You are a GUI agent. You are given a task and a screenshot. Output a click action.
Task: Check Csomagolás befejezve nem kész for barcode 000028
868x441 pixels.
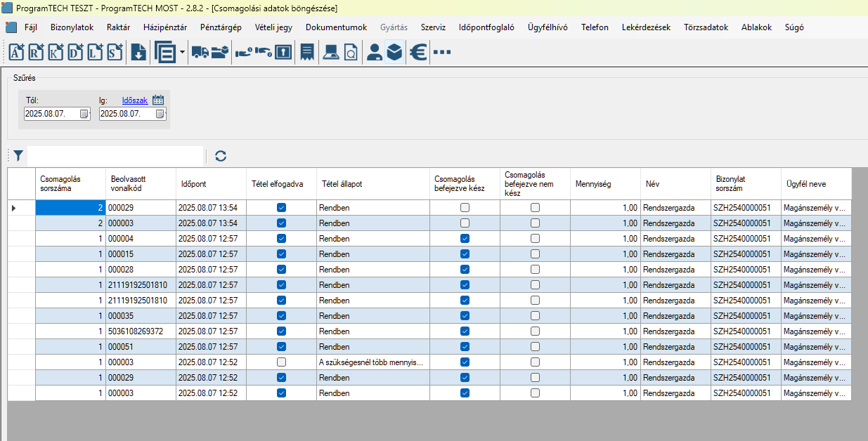pyautogui.click(x=535, y=270)
